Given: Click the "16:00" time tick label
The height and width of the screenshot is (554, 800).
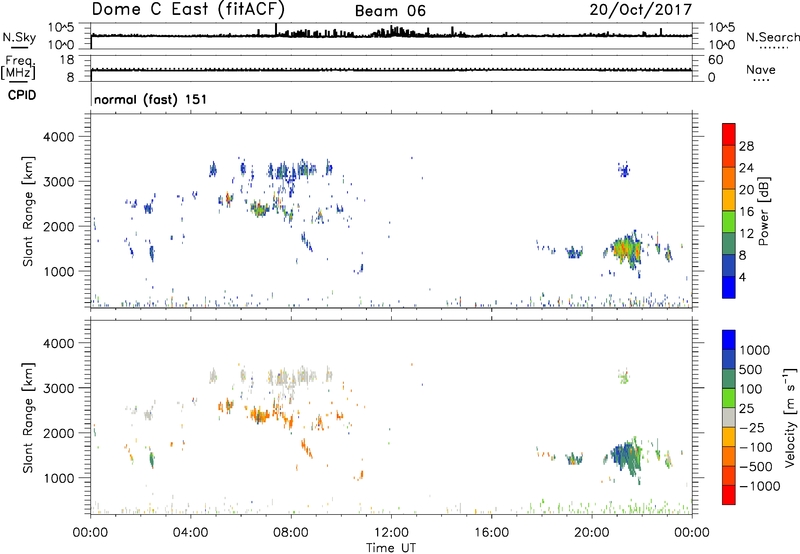Looking at the screenshot, I should (491, 533).
